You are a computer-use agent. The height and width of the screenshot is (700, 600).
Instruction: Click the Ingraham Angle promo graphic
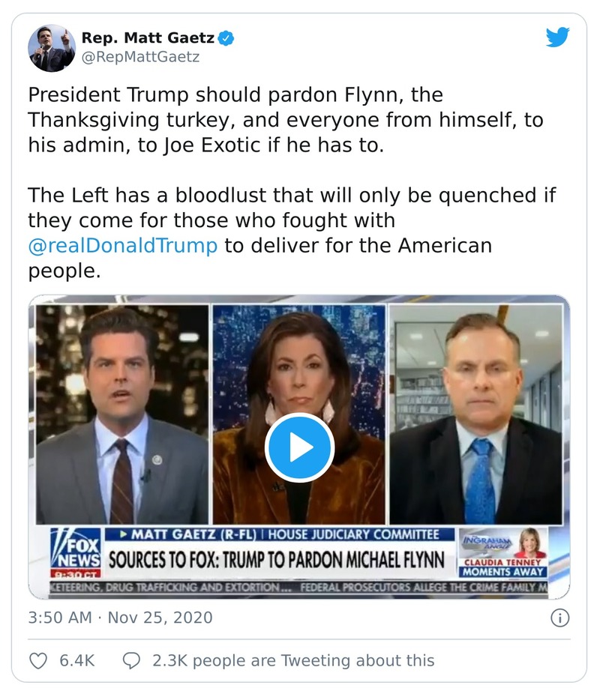[x=502, y=552]
